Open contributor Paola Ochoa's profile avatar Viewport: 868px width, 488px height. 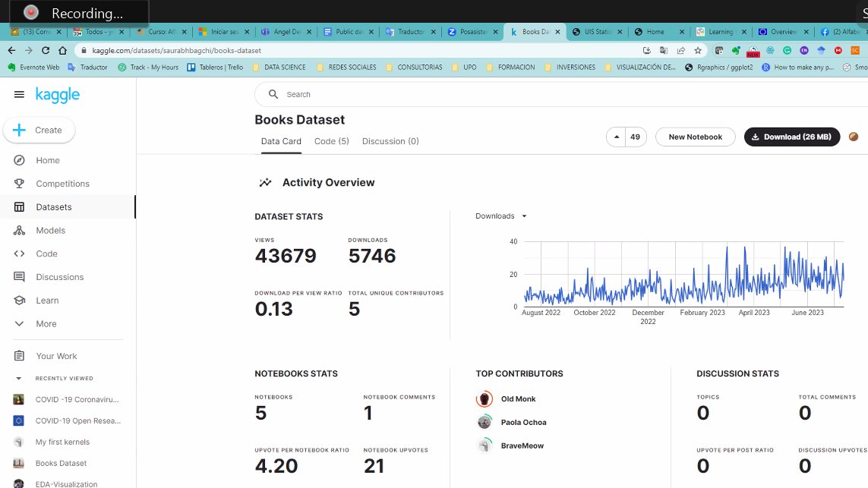485,422
